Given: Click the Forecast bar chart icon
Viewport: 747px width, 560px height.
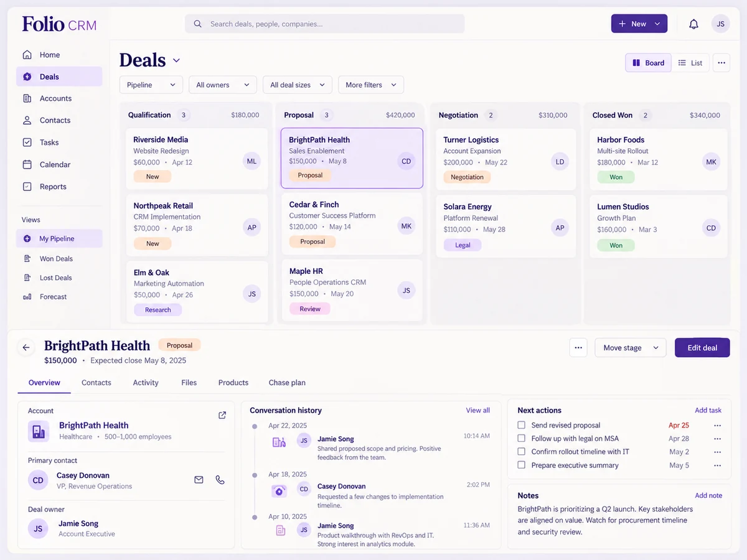Looking at the screenshot, I should coord(27,297).
